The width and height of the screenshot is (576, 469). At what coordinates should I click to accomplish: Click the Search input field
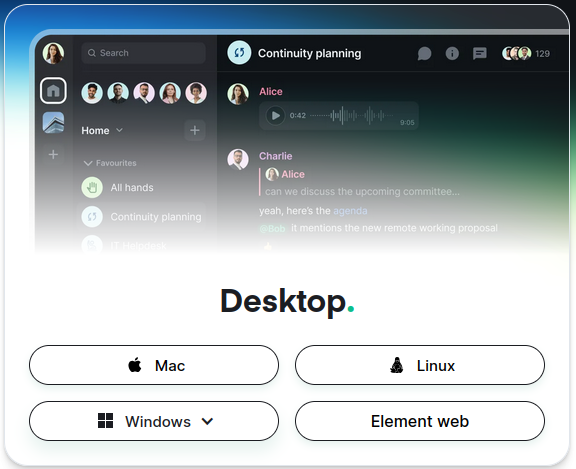[x=143, y=53]
